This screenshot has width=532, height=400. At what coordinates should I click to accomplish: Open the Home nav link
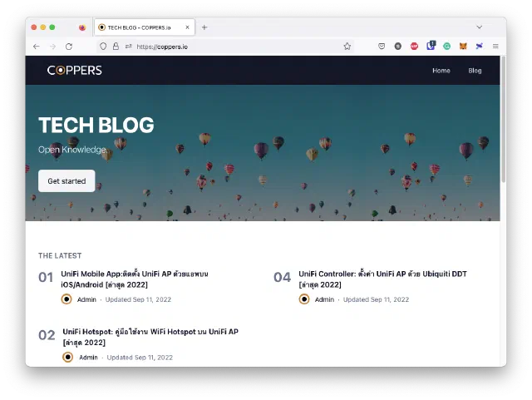pyautogui.click(x=441, y=71)
